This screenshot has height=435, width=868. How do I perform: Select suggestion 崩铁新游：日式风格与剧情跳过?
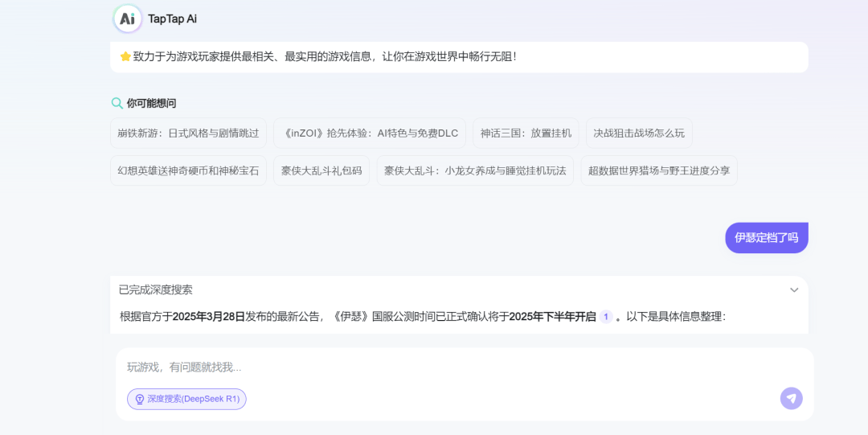click(x=188, y=133)
